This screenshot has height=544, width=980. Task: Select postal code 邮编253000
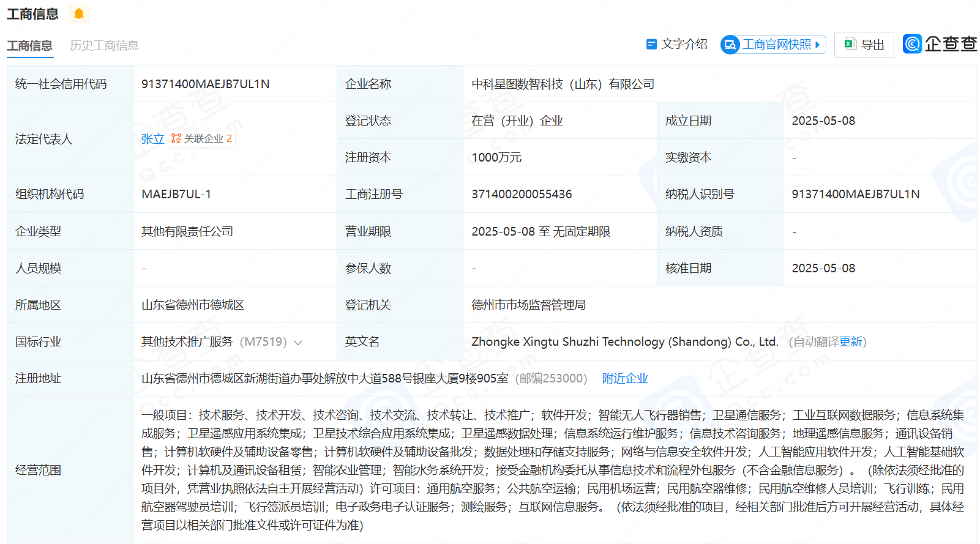(551, 378)
